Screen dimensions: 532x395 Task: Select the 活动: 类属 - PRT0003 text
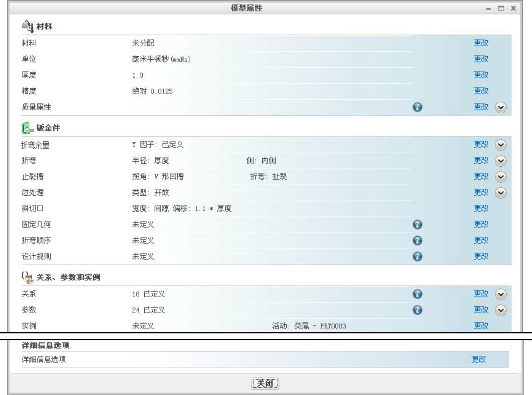[x=309, y=326]
